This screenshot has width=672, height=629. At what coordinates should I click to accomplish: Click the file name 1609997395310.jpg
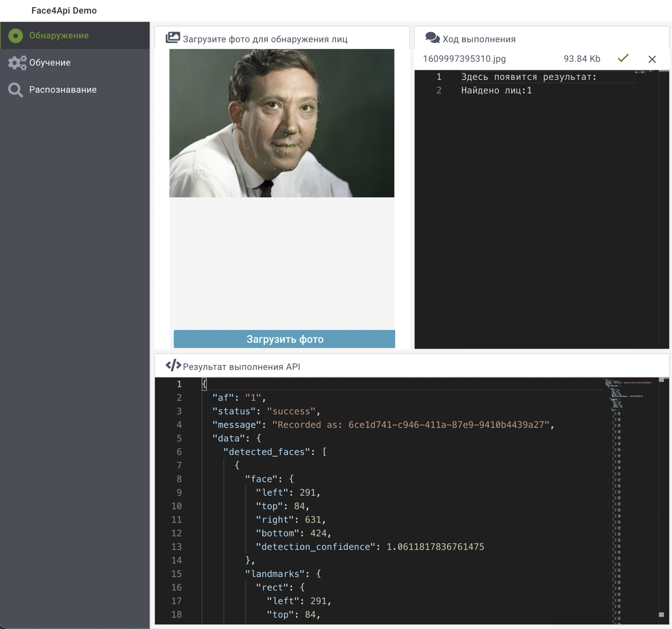click(464, 59)
